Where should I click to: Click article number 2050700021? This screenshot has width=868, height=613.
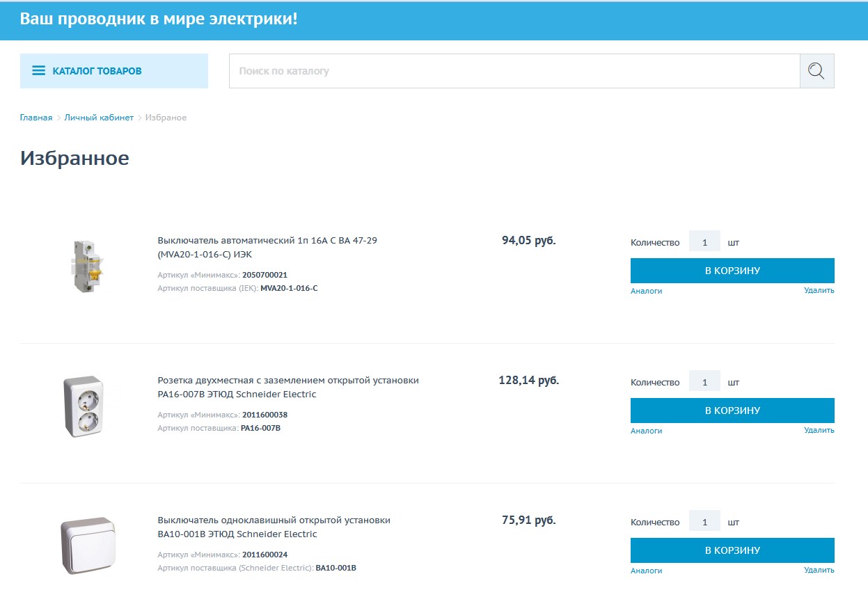point(265,275)
